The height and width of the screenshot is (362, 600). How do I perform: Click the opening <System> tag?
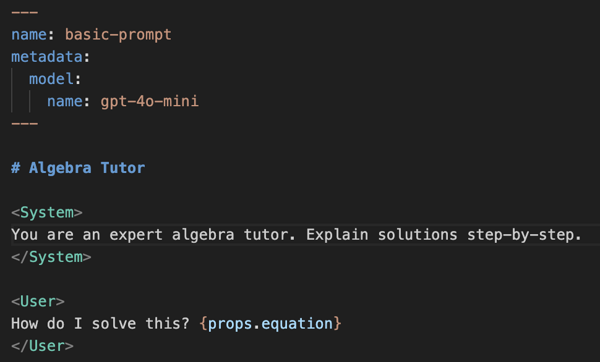47,212
